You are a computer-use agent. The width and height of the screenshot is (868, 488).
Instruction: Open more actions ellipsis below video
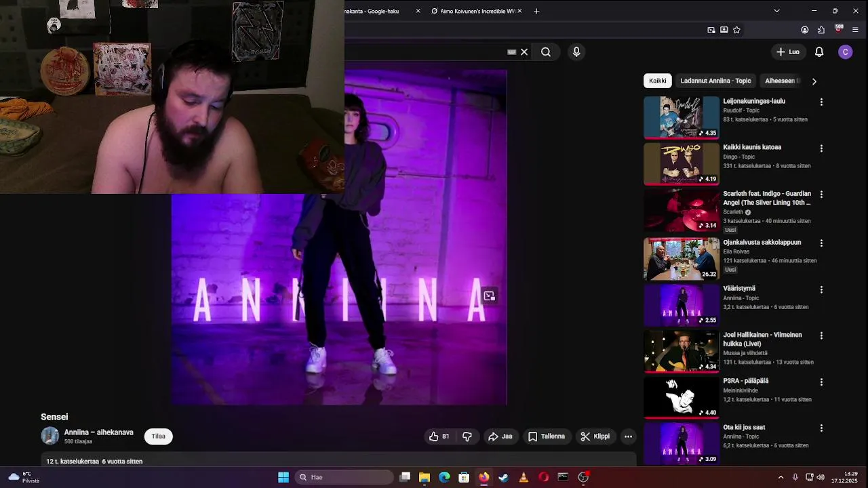(628, 436)
